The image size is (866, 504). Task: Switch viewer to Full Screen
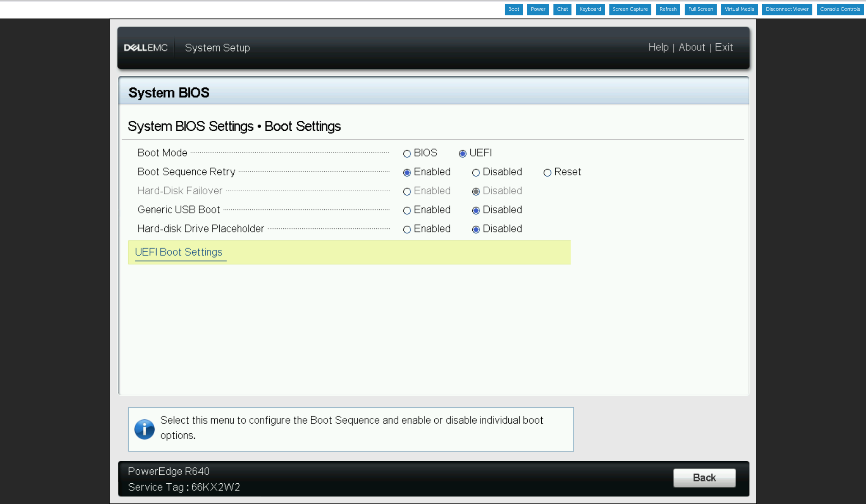(x=700, y=9)
